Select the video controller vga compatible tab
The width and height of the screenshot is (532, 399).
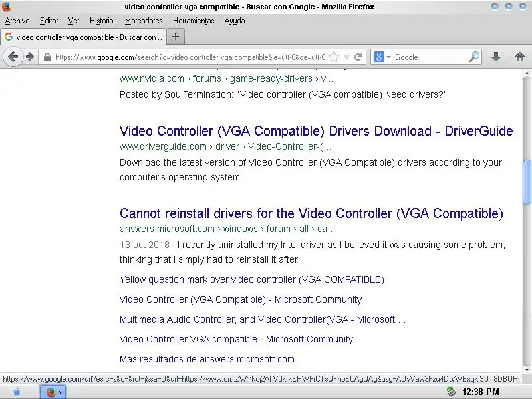coord(83,37)
